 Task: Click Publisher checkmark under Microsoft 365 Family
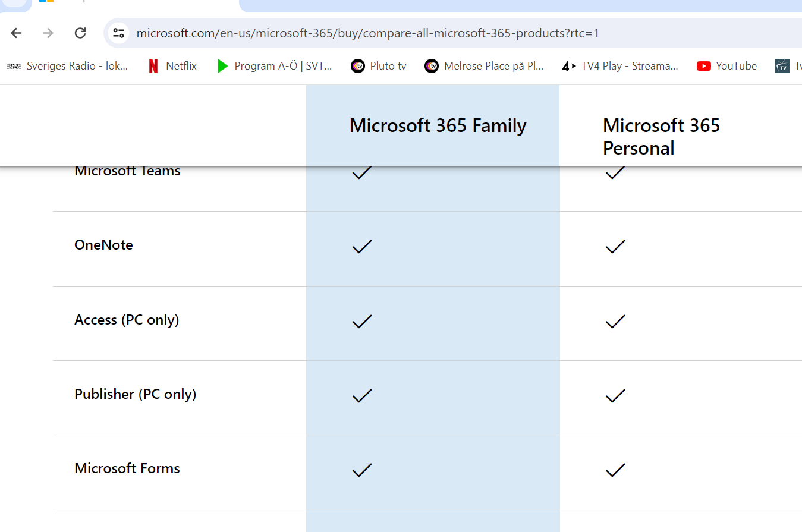point(361,396)
